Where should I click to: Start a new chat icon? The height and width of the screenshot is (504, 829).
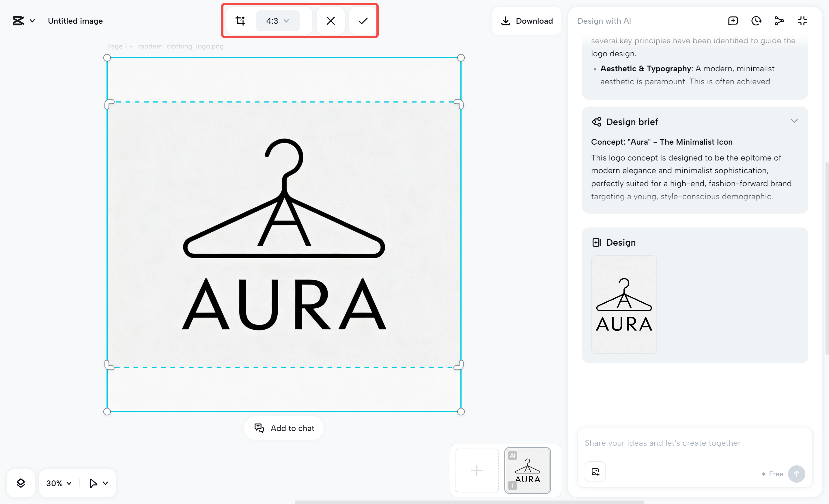[733, 21]
